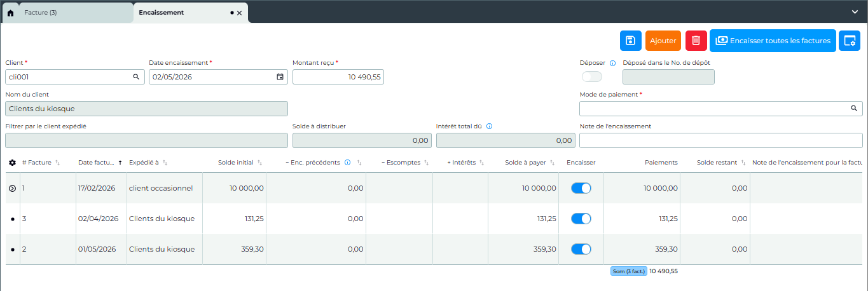The image size is (868, 291).
Task: Sort by the Date facture column
Action: pos(120,163)
